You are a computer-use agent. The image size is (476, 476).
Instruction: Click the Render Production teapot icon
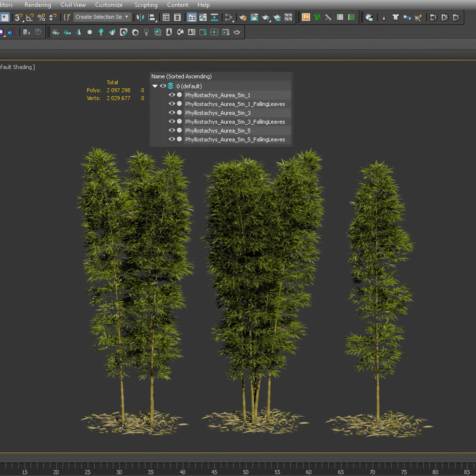click(x=266, y=17)
